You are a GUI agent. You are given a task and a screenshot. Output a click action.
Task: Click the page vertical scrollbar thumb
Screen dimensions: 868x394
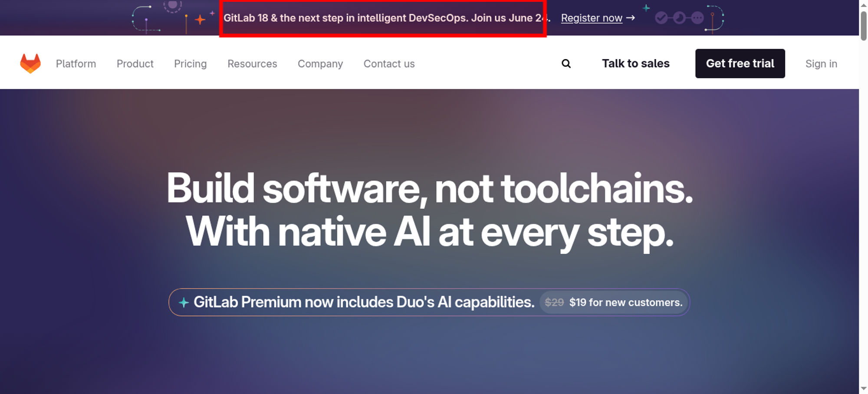pos(864,25)
